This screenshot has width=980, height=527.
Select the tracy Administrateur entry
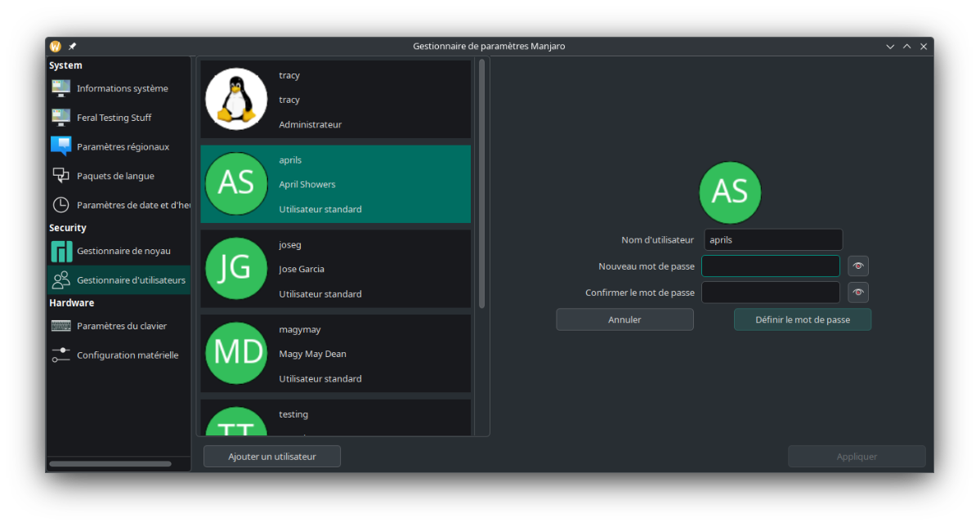tap(336, 100)
